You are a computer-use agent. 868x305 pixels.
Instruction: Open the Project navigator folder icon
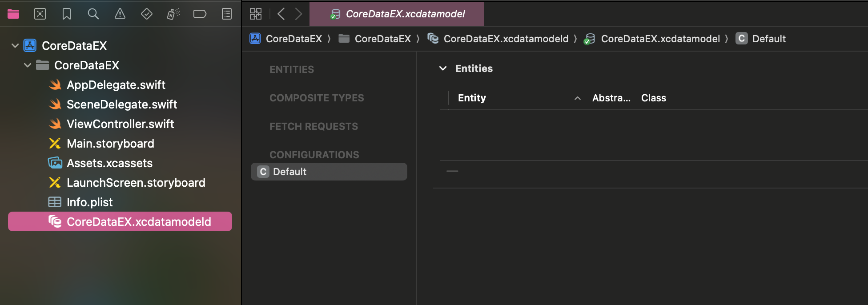(x=13, y=14)
